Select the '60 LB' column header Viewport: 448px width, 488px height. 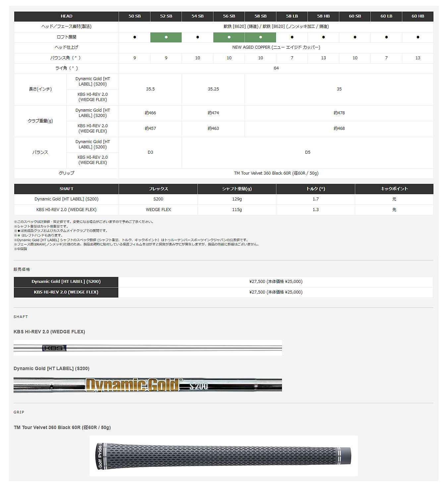click(386, 16)
